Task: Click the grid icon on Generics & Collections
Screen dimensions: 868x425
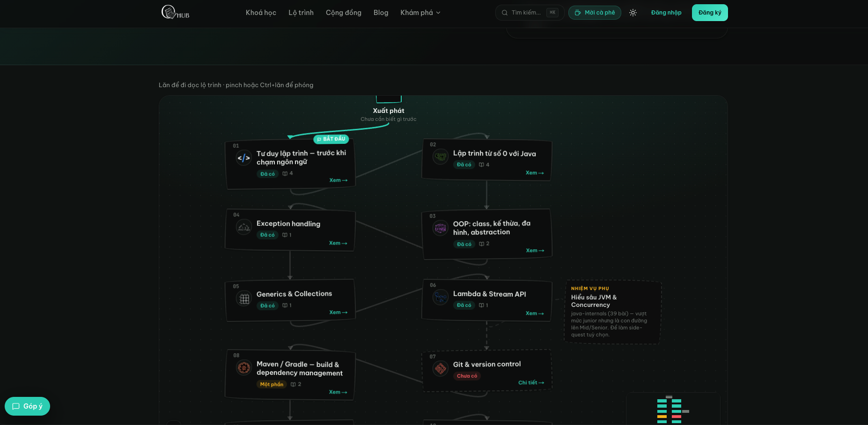Action: pyautogui.click(x=244, y=298)
